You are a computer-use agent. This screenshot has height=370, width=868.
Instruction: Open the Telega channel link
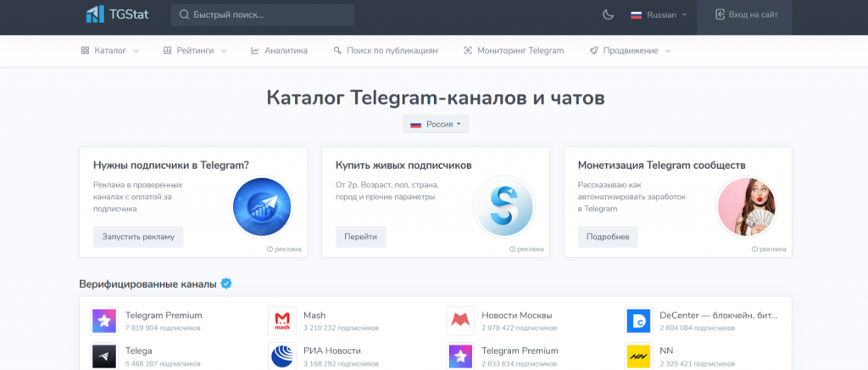(x=139, y=350)
